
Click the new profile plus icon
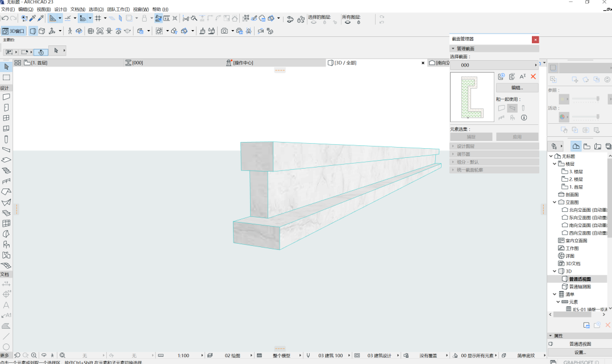(501, 77)
